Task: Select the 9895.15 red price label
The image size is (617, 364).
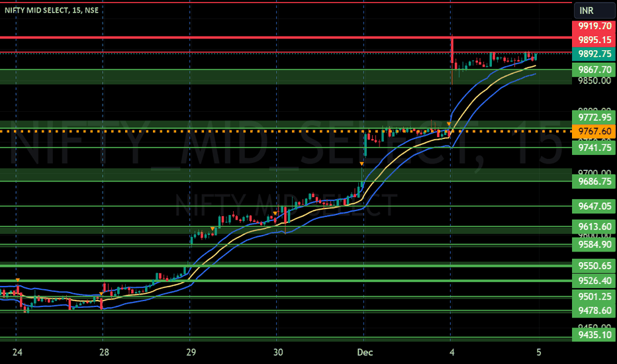Action: coord(594,40)
